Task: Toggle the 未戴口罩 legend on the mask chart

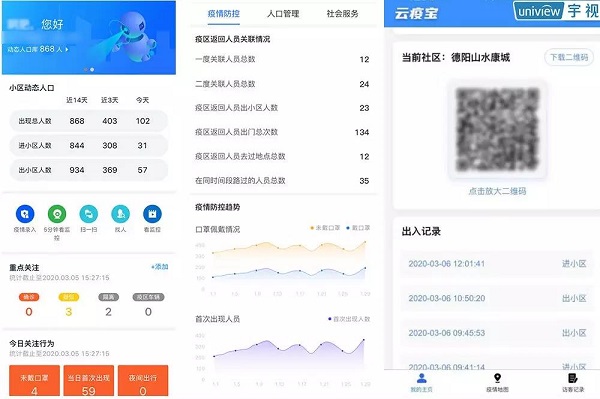Action: [x=325, y=228]
